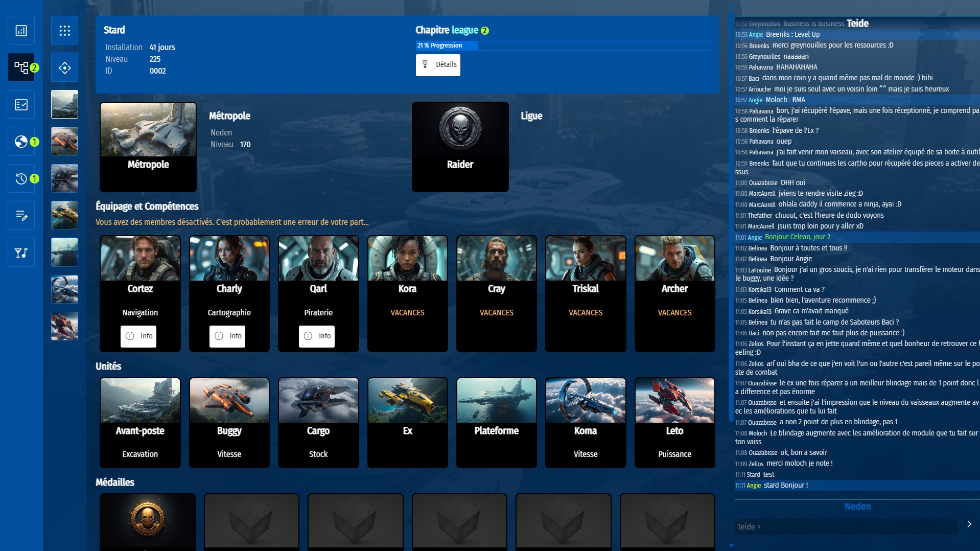This screenshot has height=551, width=980.
Task: Open the cocktail and music icon
Action: (21, 252)
